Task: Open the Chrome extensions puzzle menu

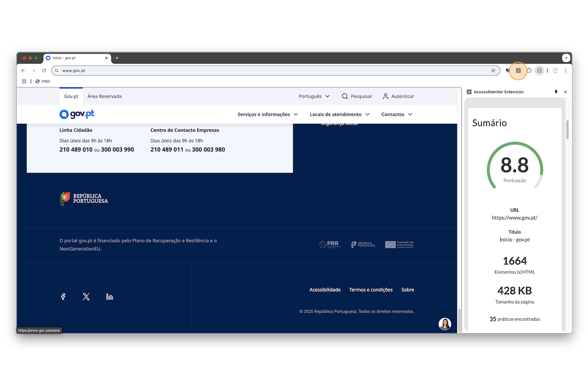Action: click(x=529, y=70)
